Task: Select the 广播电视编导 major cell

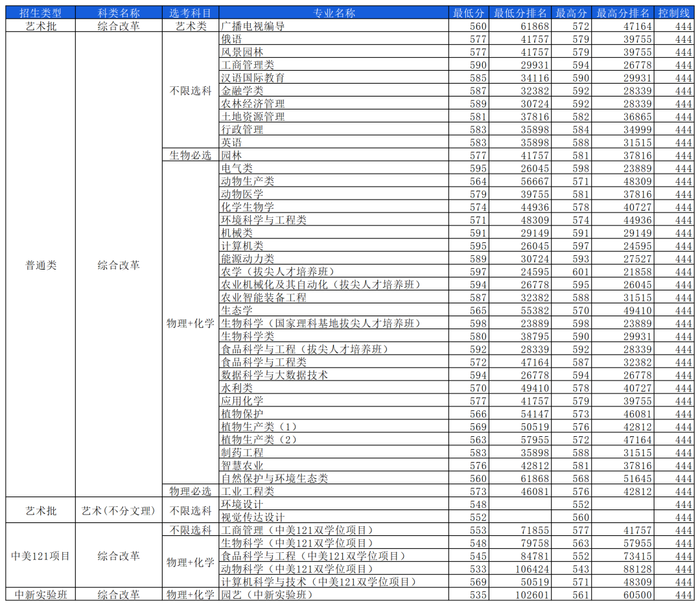Action: coord(334,26)
